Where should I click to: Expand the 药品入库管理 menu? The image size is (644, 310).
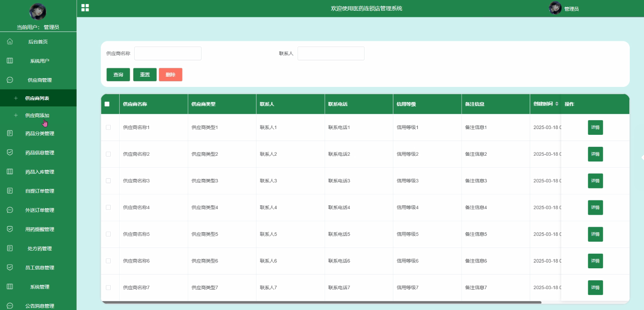(38, 171)
